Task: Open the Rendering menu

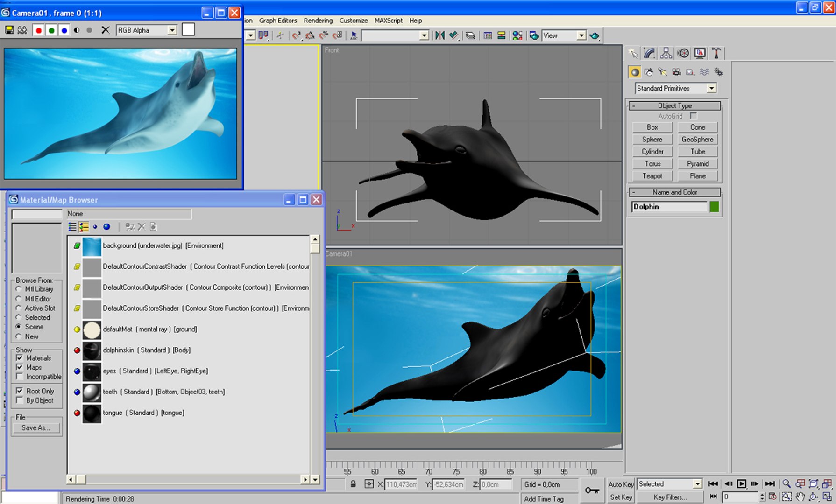Action: click(318, 21)
